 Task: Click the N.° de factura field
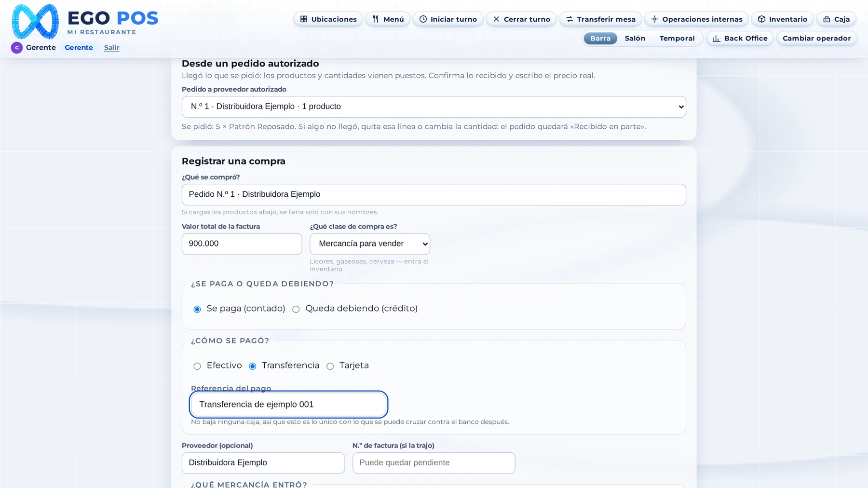pyautogui.click(x=434, y=463)
